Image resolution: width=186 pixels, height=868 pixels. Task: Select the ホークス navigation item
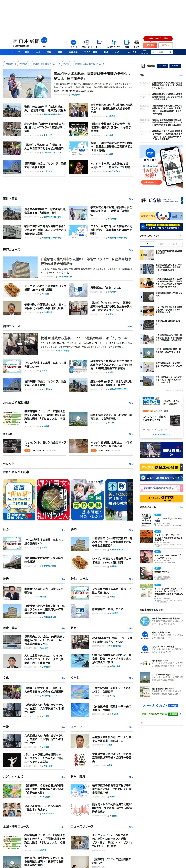pyautogui.click(x=132, y=52)
